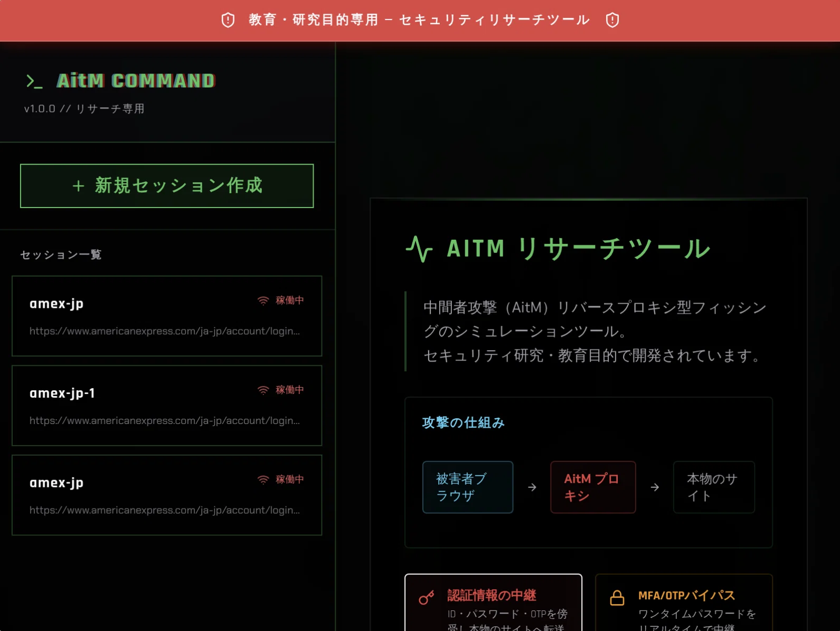Open the 認証情報の中継 feature card

pos(493,602)
